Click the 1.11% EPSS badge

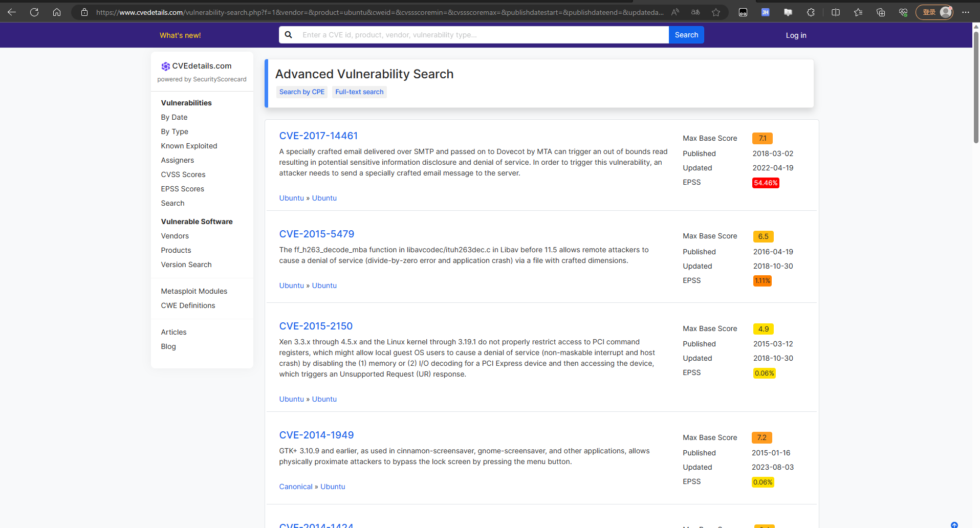click(x=762, y=280)
